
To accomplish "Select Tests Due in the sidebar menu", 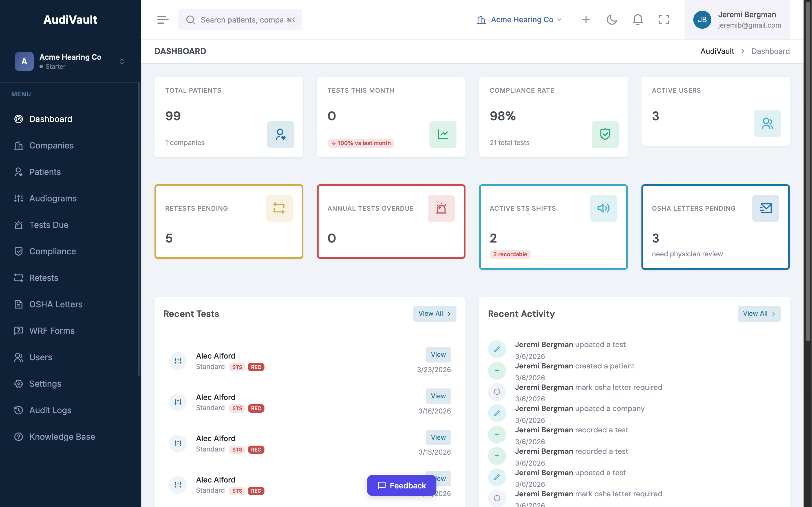I will tap(49, 225).
